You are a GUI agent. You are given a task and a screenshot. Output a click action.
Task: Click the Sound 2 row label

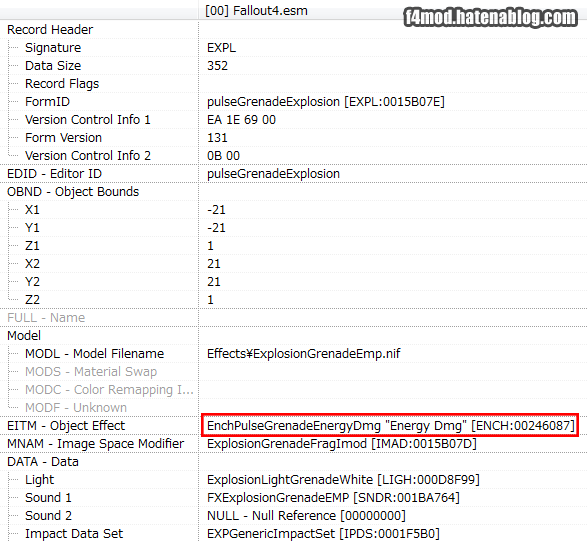click(x=48, y=515)
